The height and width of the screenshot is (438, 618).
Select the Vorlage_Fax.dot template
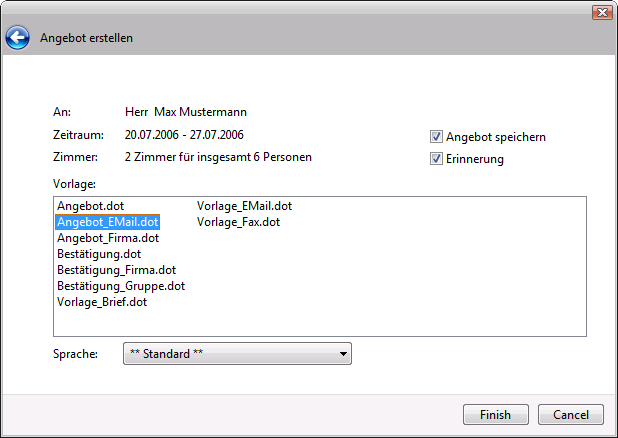point(238,222)
